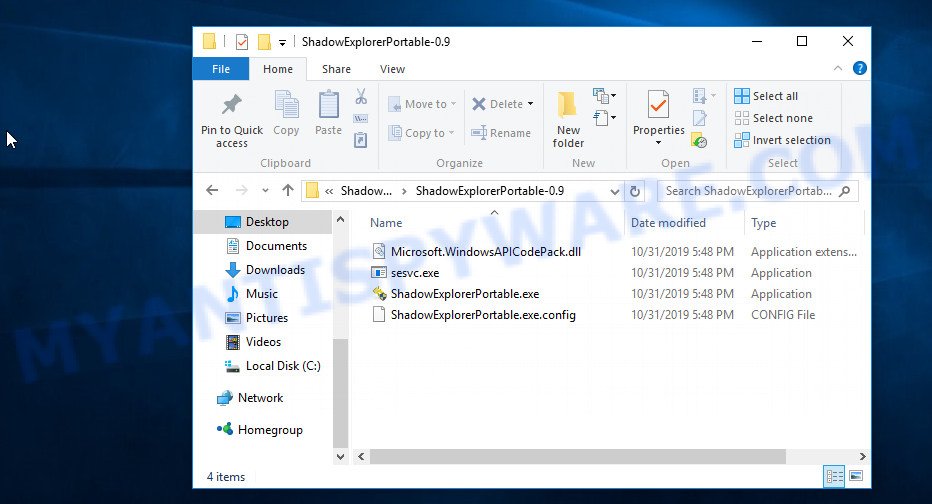Open the recent locations dropdown arrow

pyautogui.click(x=265, y=191)
